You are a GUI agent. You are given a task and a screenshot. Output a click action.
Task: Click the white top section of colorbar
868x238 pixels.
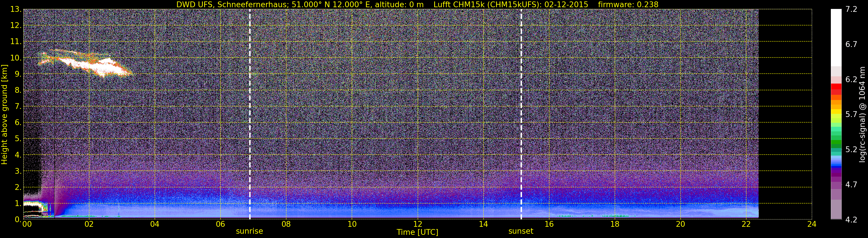[x=836, y=37]
